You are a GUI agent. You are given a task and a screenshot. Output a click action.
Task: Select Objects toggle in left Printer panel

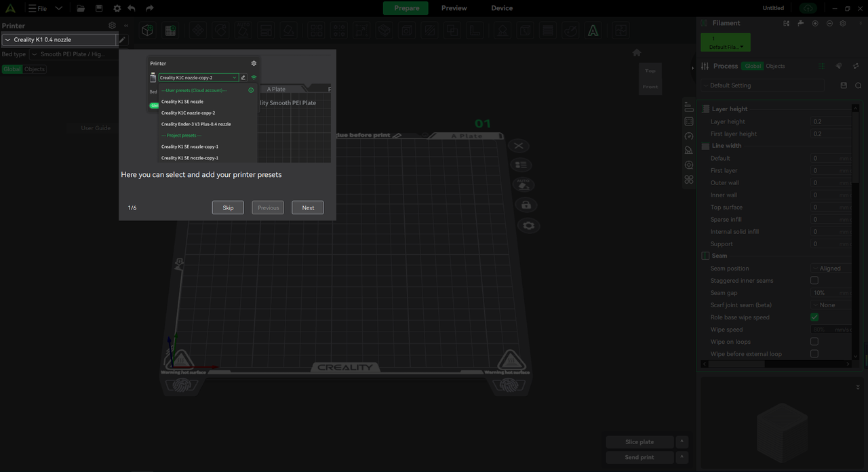coord(35,69)
